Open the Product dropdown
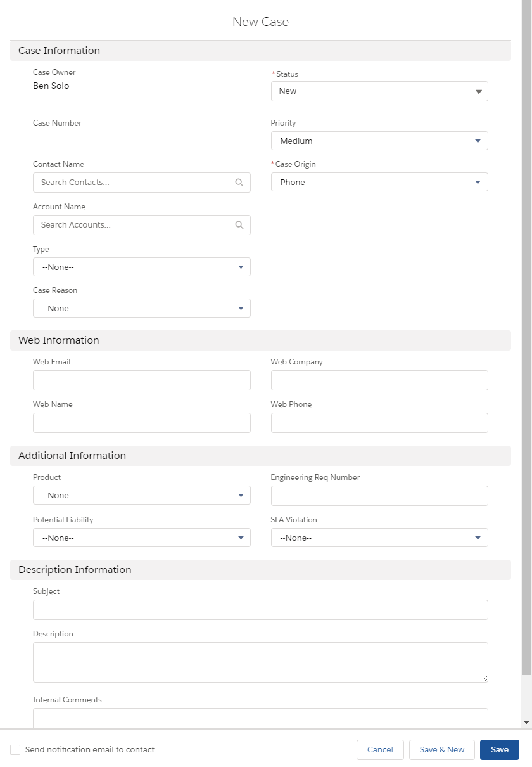 coord(141,496)
